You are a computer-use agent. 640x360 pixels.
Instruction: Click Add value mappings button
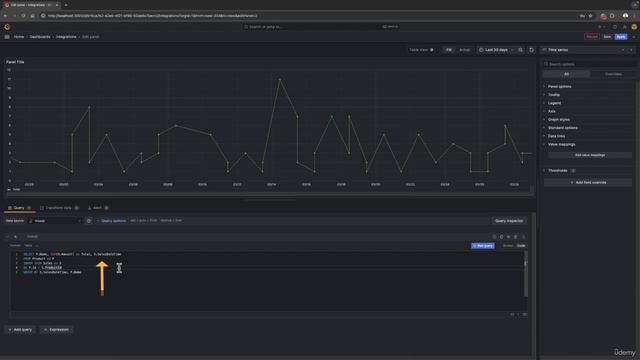[590, 155]
